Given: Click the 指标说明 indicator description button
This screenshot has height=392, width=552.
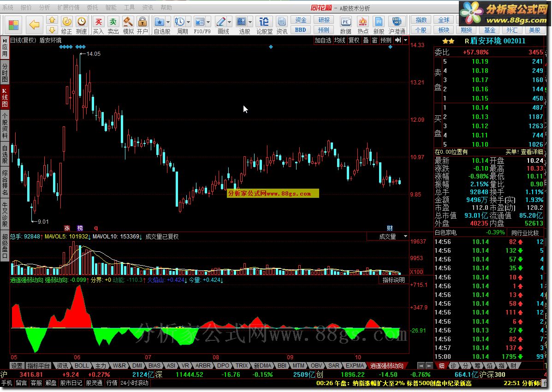Looking at the screenshot, I should click(393, 280).
